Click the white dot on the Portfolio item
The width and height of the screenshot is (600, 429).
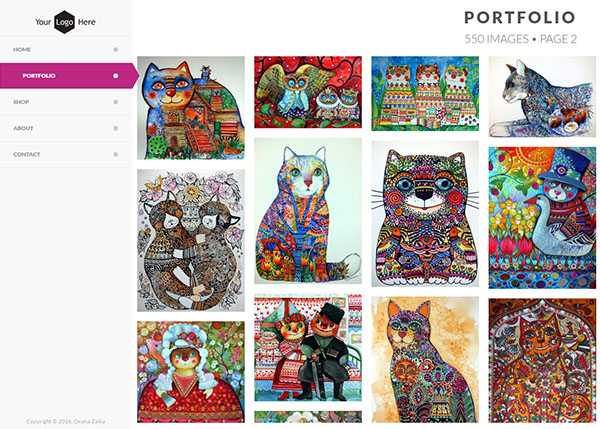click(116, 75)
